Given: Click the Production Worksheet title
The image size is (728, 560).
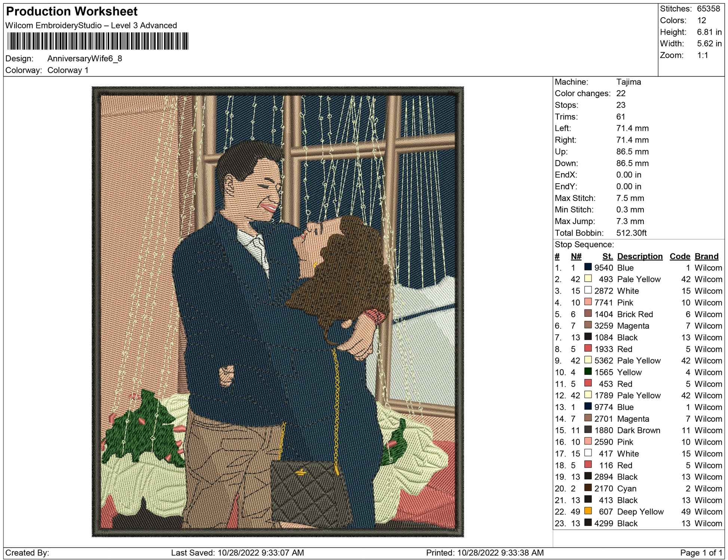Looking at the screenshot, I should pos(72,12).
